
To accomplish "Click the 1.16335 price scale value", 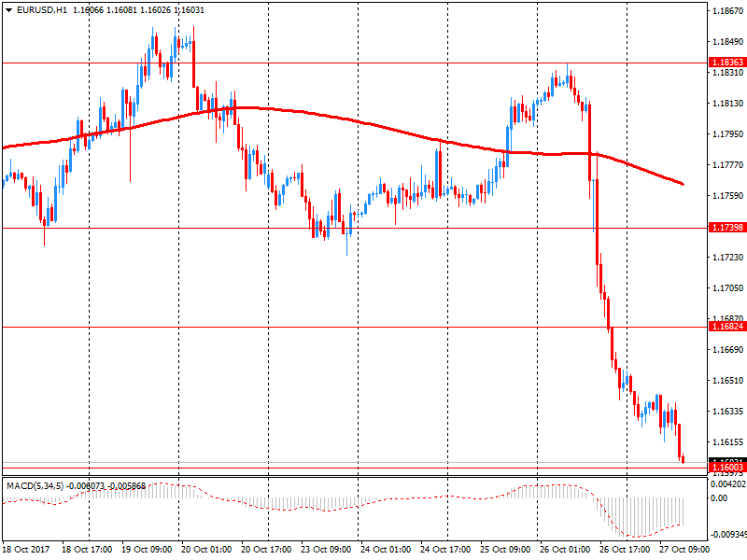I will [x=727, y=411].
